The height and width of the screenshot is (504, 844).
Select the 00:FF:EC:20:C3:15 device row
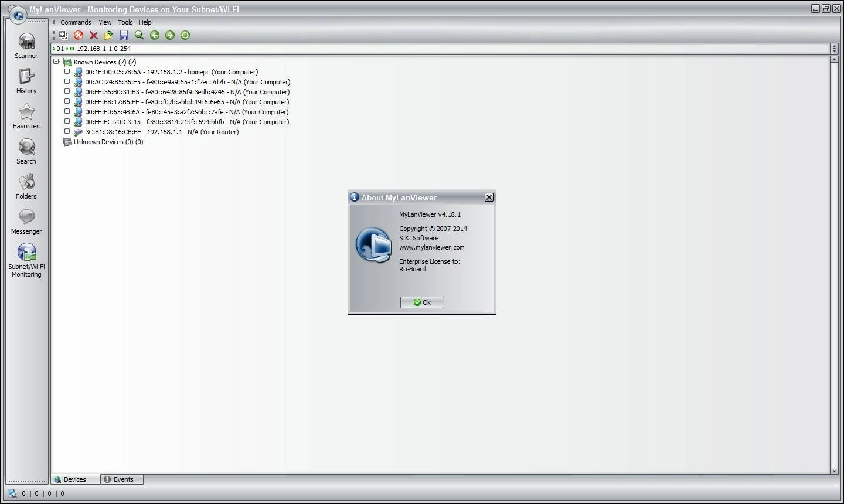[187, 122]
